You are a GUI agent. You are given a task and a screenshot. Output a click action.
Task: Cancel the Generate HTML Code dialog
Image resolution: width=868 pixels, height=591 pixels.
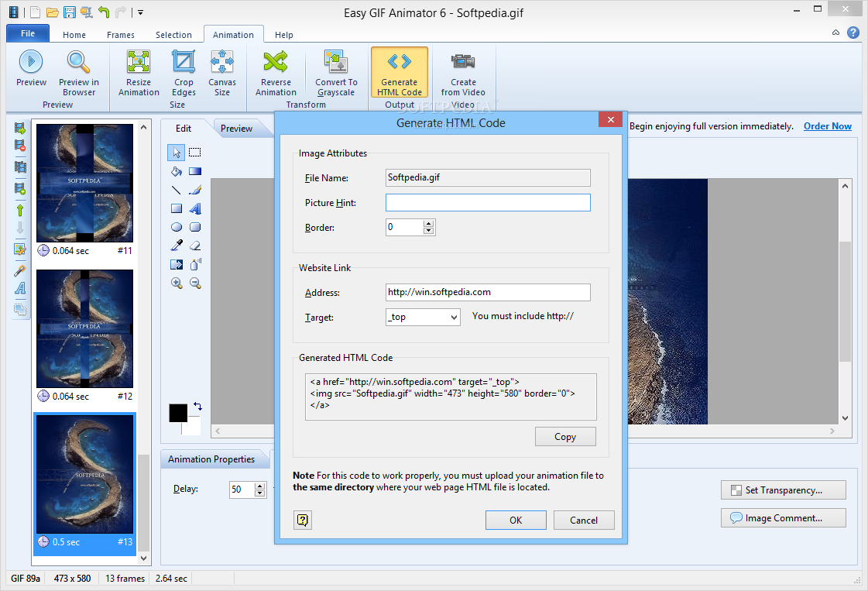pyautogui.click(x=584, y=520)
